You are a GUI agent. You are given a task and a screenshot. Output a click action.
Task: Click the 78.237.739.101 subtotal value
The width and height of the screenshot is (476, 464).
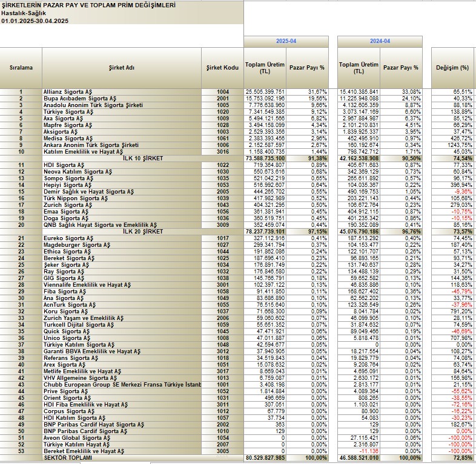coord(265,232)
